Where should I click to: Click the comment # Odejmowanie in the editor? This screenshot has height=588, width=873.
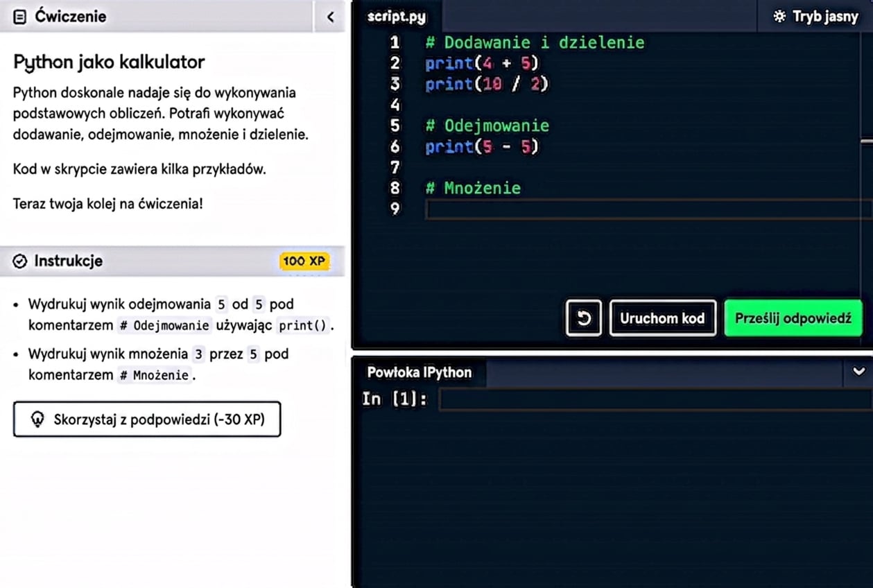point(487,126)
